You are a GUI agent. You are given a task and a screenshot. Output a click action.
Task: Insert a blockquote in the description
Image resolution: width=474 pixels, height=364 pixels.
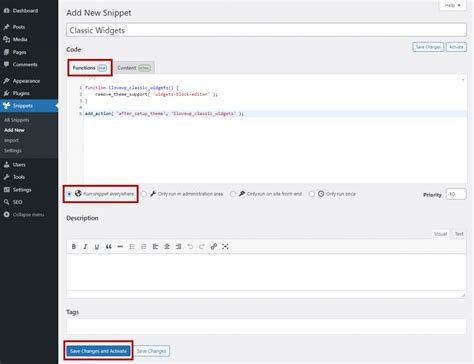pyautogui.click(x=109, y=247)
